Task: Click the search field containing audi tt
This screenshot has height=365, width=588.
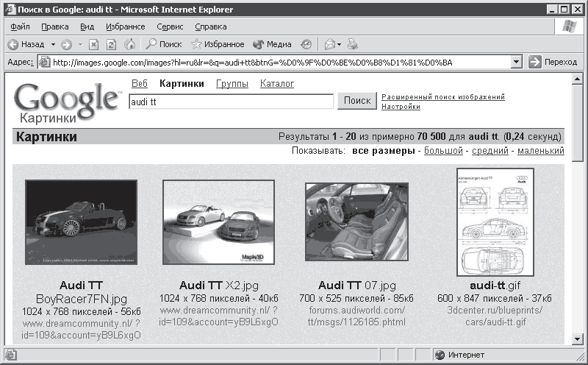Action: pos(231,102)
